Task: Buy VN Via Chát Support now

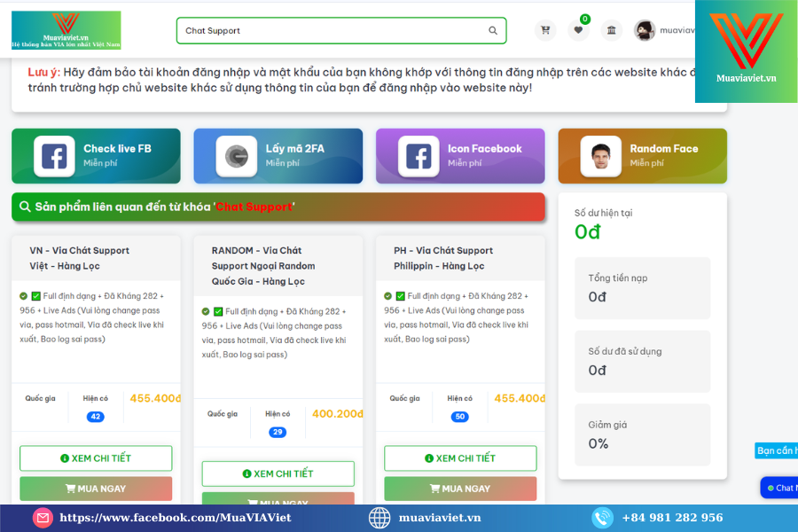Action: click(96, 489)
